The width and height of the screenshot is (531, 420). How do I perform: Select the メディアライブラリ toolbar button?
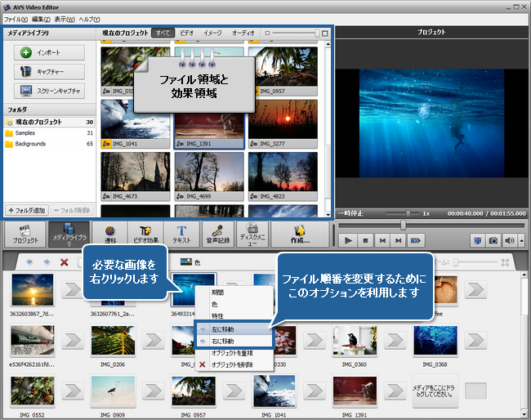coord(69,235)
